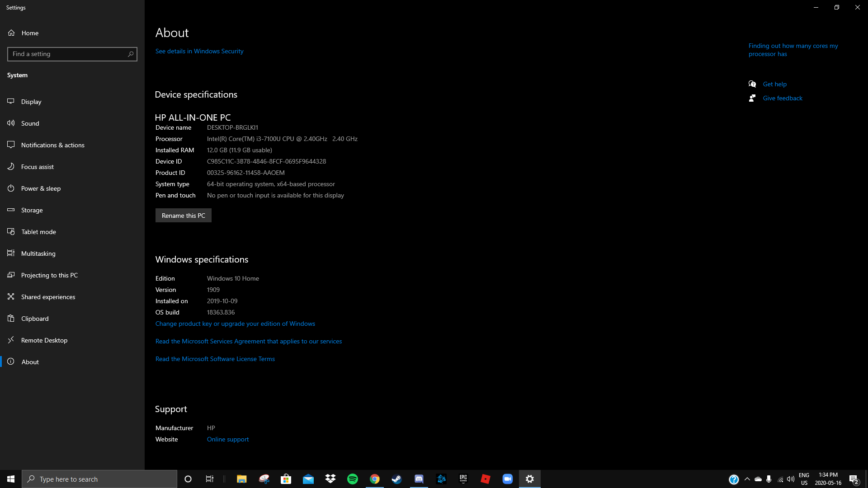Open the Online support website link
This screenshot has height=488, width=868.
[x=228, y=439]
